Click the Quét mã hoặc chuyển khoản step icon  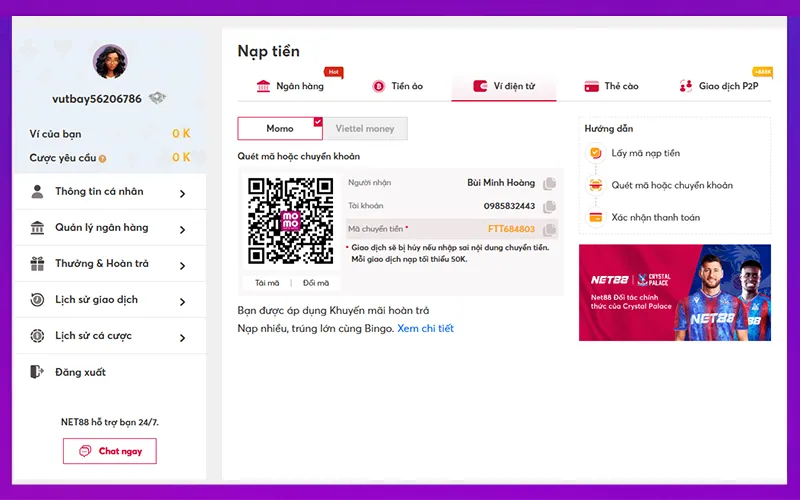point(595,185)
